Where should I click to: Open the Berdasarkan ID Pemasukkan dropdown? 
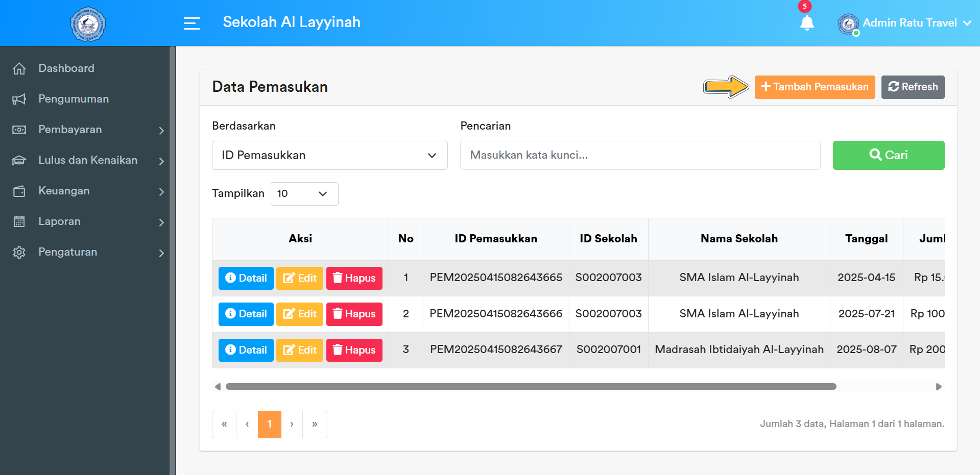(329, 155)
